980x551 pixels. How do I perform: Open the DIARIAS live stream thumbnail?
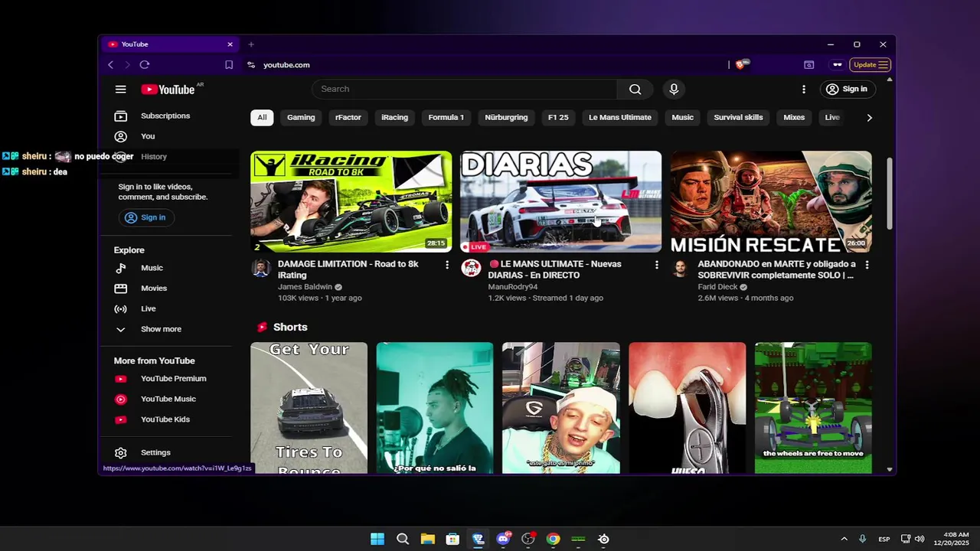[x=560, y=202]
